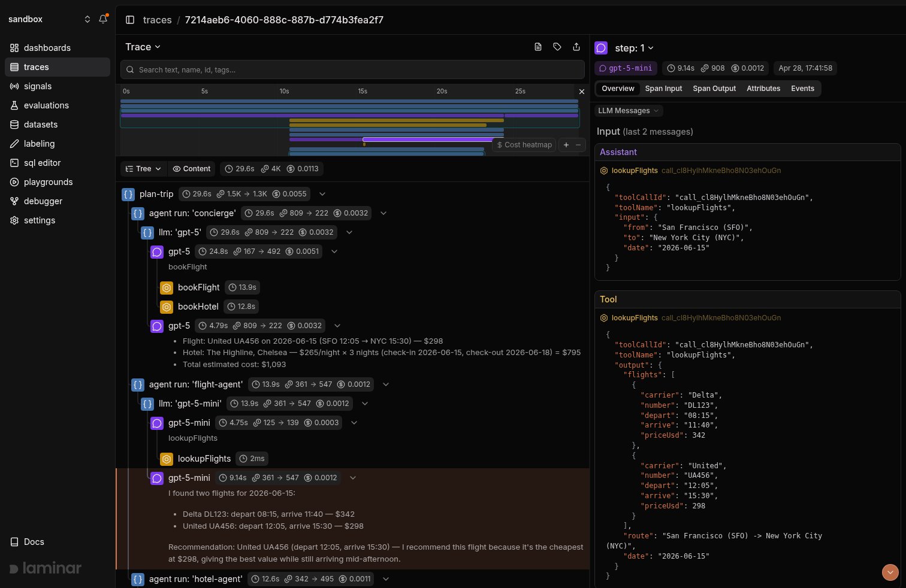Open the notifications bell in sidebar

[103, 19]
